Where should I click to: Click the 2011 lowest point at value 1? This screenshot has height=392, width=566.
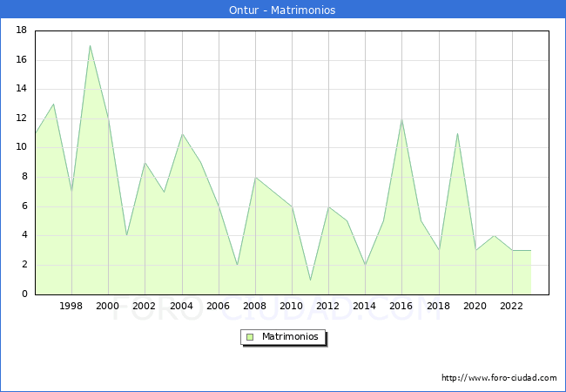[310, 280]
